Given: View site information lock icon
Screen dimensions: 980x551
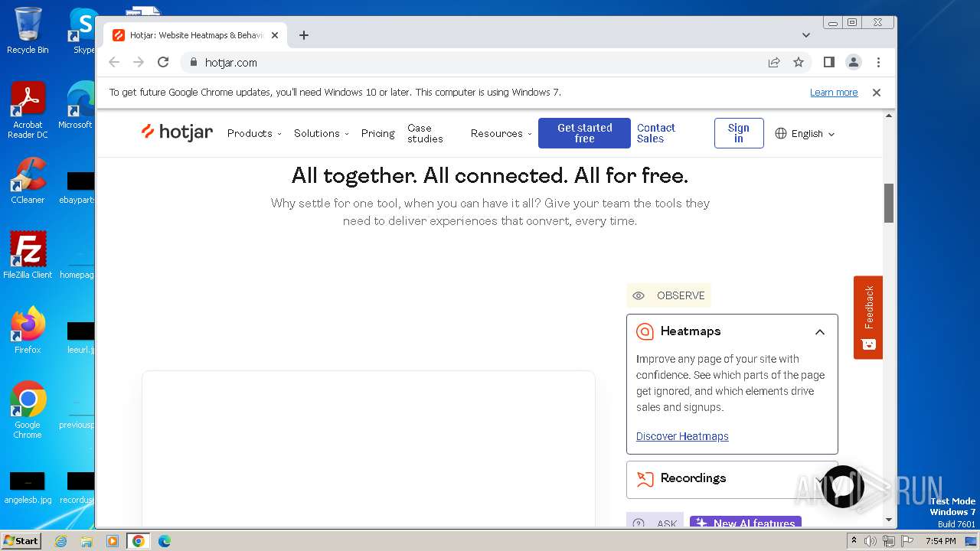Looking at the screenshot, I should pyautogui.click(x=193, y=62).
